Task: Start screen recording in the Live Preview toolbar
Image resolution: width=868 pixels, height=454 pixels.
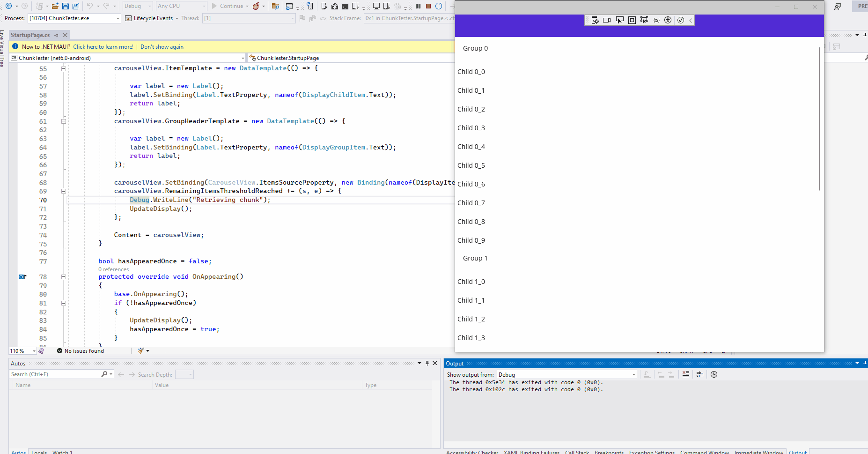Action: click(x=607, y=20)
